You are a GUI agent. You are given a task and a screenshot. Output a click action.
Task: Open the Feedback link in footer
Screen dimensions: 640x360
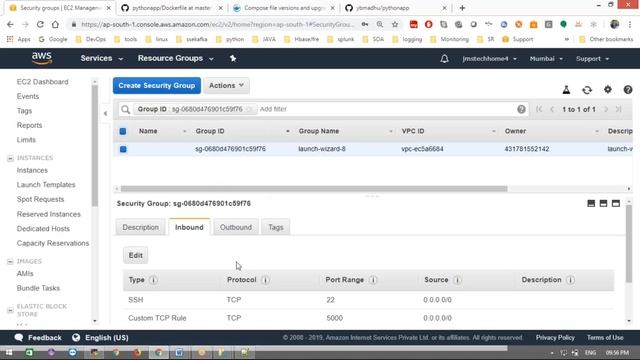(x=38, y=338)
